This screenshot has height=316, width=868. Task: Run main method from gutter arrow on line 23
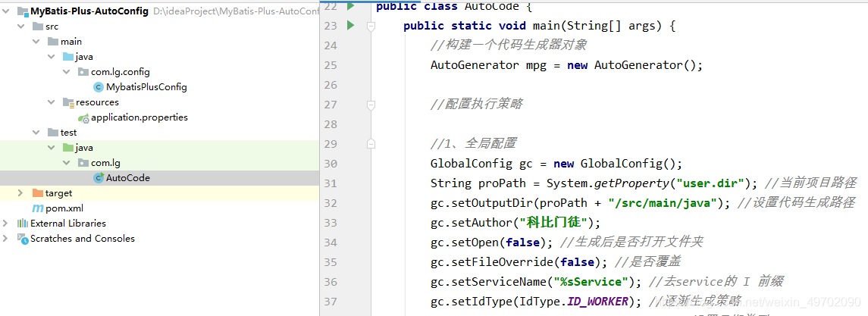(x=350, y=25)
